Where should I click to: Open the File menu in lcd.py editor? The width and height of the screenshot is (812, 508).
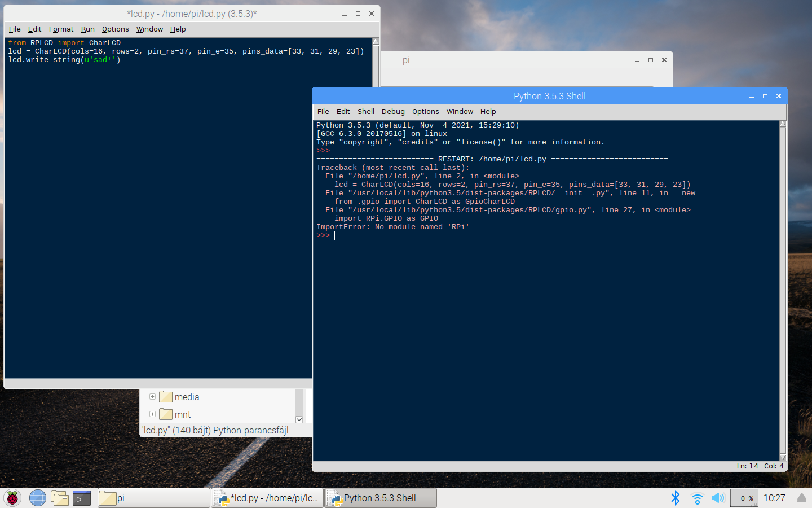point(15,29)
